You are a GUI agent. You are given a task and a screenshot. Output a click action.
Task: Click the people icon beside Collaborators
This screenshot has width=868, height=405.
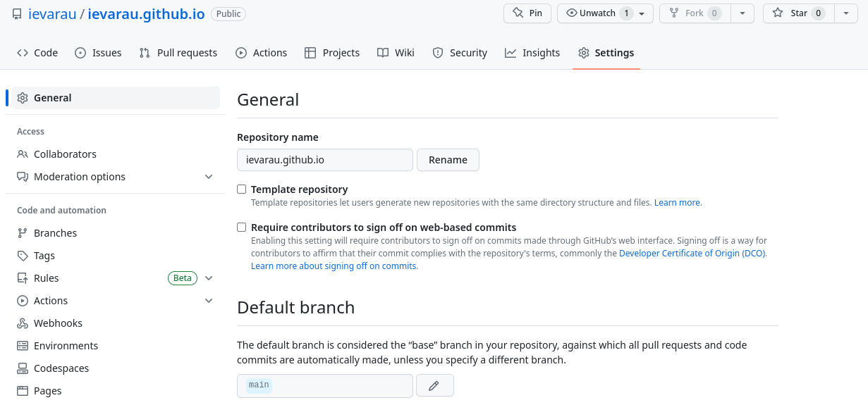pyautogui.click(x=23, y=154)
